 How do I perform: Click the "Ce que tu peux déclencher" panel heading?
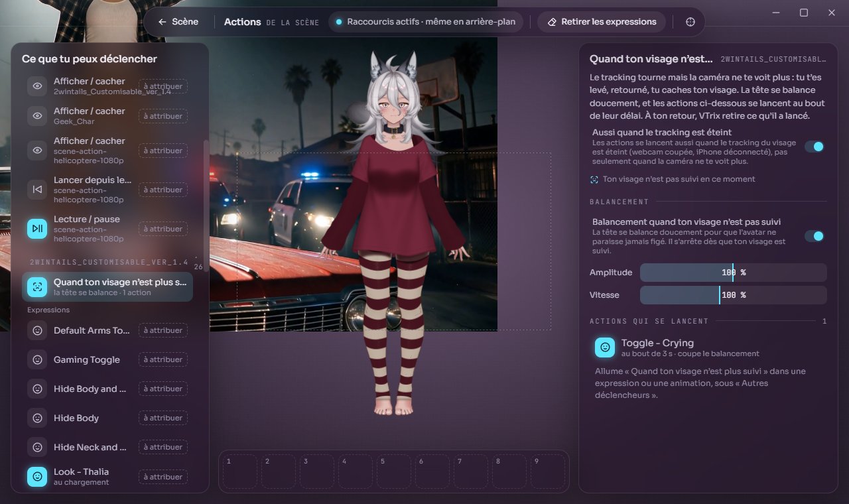(90, 59)
